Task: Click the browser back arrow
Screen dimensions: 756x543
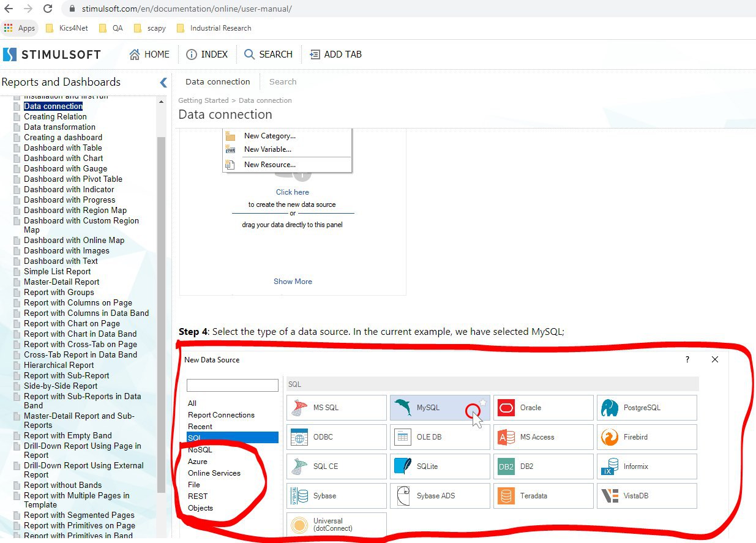Action: coord(9,9)
